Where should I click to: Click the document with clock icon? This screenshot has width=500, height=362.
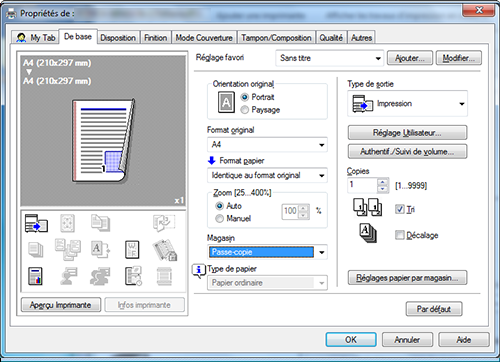pyautogui.click(x=133, y=276)
